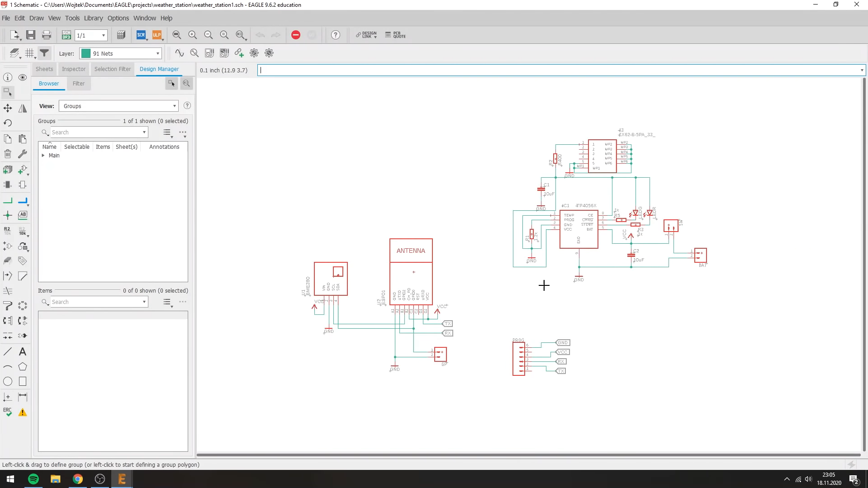868x488 pixels.
Task: Select the Line drawing tool
Action: [8, 352]
